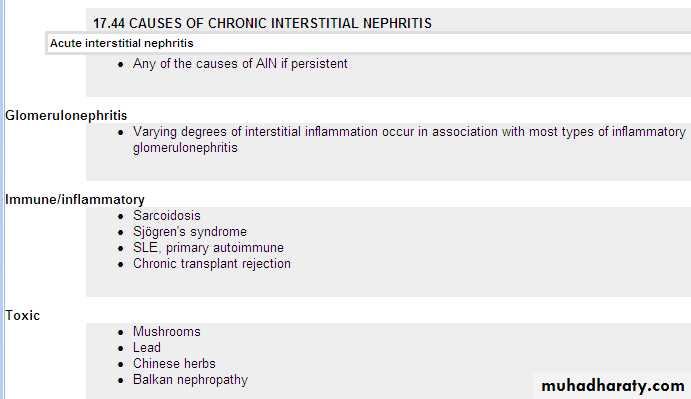Screen dimensions: 691x399
Task: Click the word glomerulonephritis in the bullet
Action: (x=185, y=148)
